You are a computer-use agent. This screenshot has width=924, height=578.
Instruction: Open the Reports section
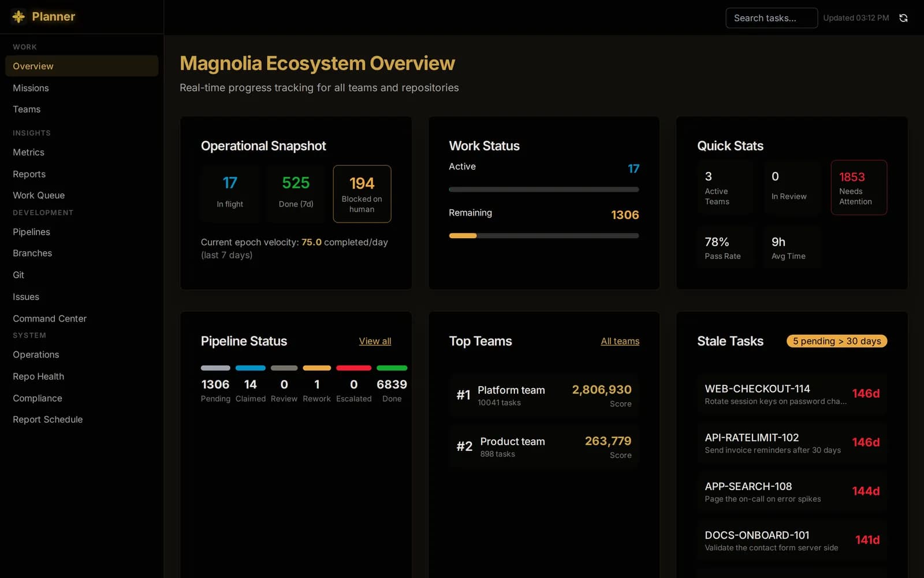pyautogui.click(x=81, y=174)
